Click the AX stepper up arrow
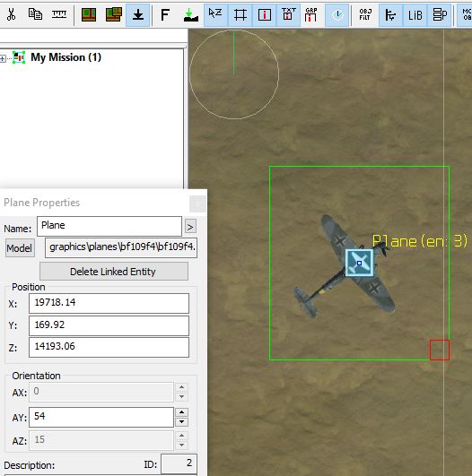The width and height of the screenshot is (472, 476). [182, 387]
